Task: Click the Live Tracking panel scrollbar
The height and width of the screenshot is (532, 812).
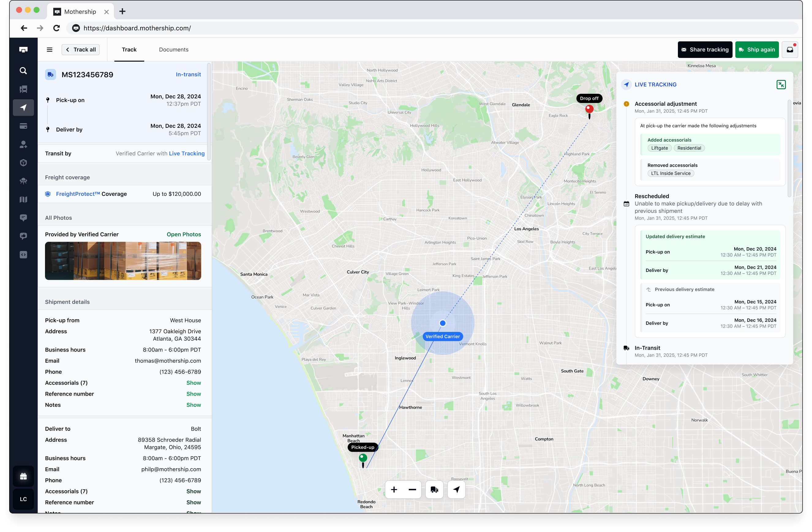Action: coord(789,149)
